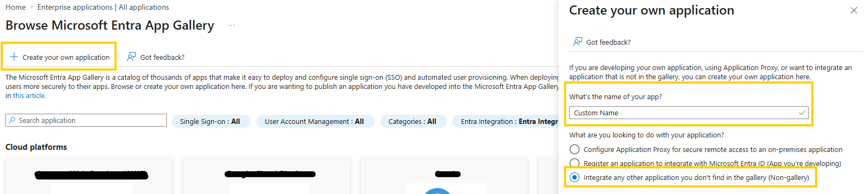
Task: Click the third cloud platform card with blue logo
Action: click(x=444, y=176)
